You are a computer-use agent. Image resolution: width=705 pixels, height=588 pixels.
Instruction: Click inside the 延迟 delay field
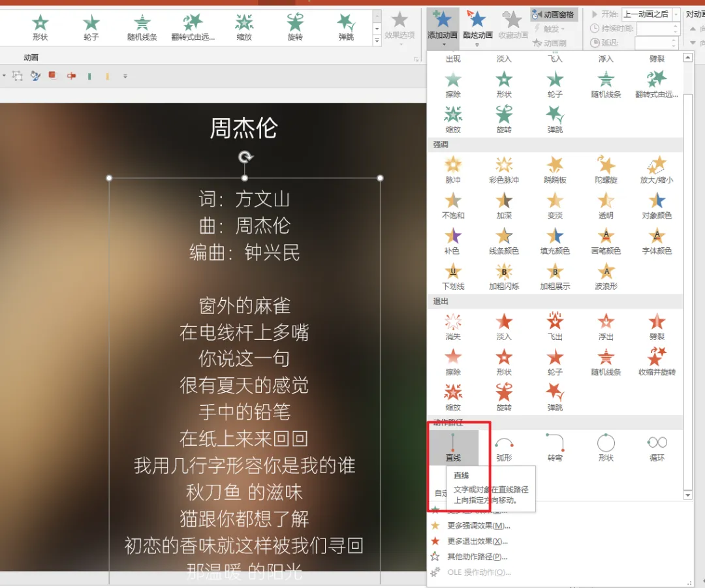click(652, 43)
